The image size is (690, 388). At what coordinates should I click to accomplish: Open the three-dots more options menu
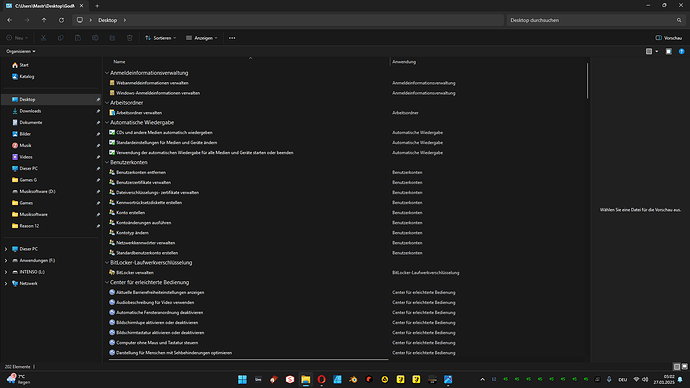232,38
